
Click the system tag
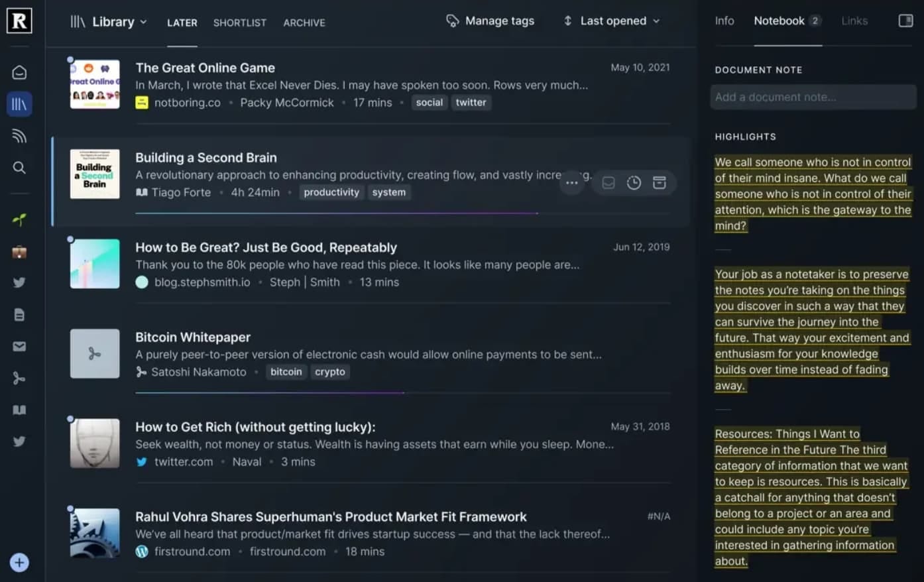pos(389,192)
